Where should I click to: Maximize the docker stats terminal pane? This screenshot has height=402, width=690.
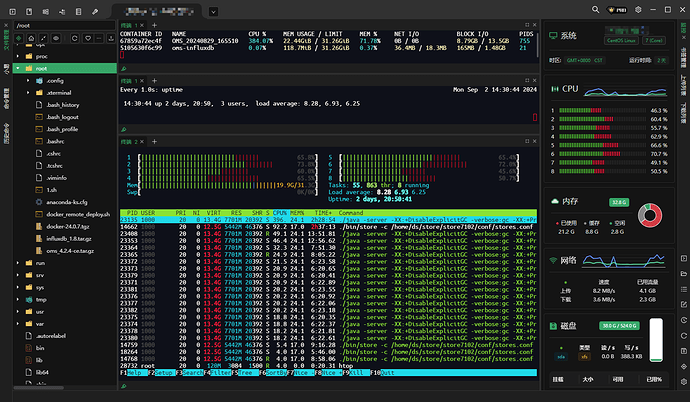tap(527, 25)
